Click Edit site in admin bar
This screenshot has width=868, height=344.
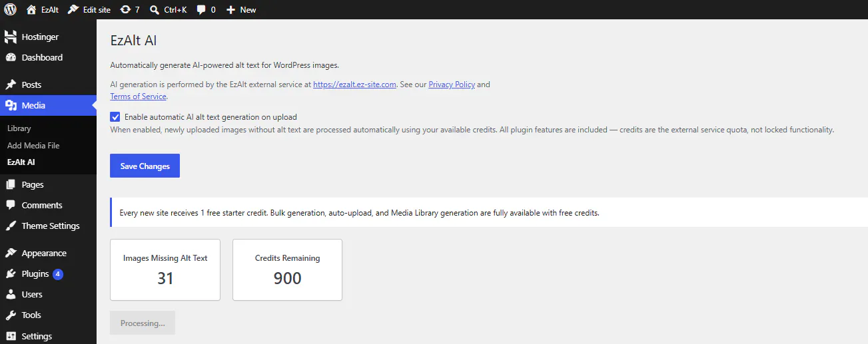click(x=98, y=10)
